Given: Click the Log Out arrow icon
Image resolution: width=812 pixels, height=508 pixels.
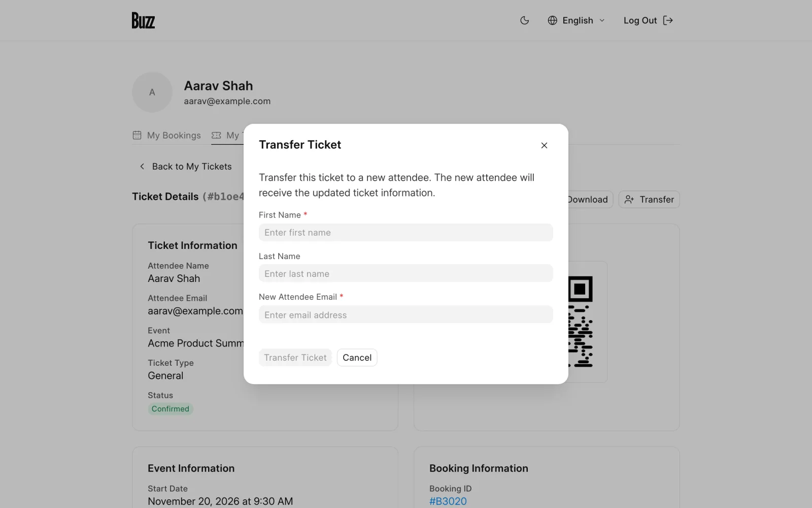Looking at the screenshot, I should click(x=668, y=20).
